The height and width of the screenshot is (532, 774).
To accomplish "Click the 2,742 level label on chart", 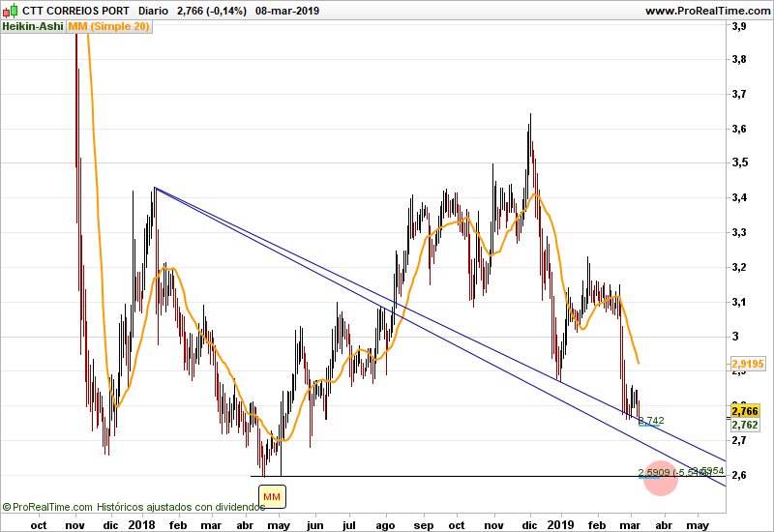I will point(651,421).
